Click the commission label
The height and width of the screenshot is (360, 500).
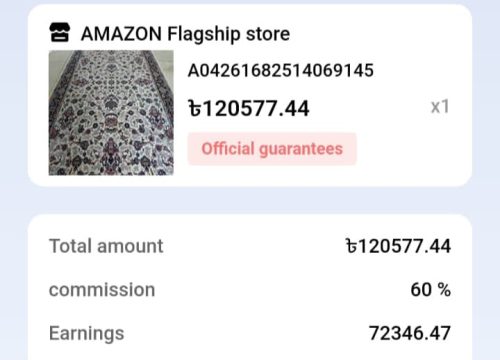(x=102, y=289)
